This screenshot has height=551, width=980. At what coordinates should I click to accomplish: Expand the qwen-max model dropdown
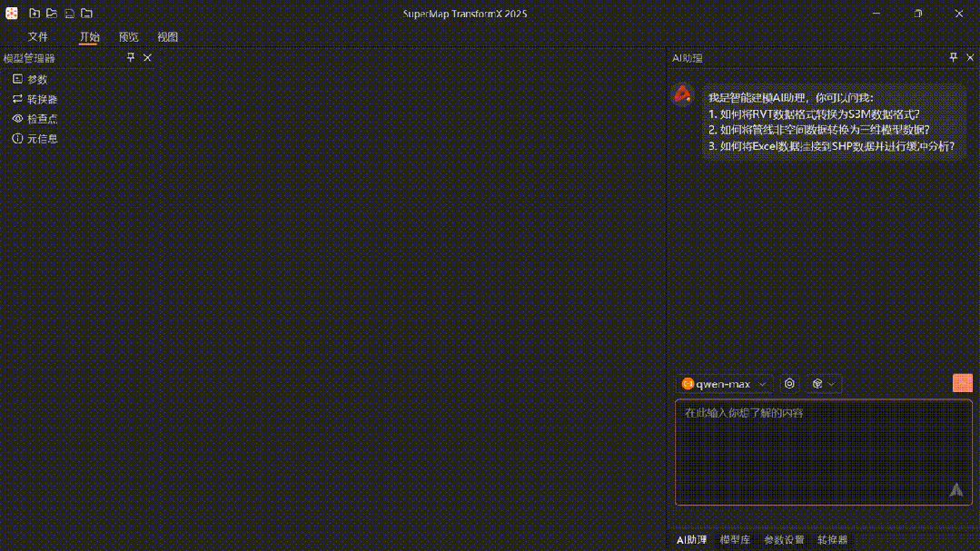click(x=762, y=384)
